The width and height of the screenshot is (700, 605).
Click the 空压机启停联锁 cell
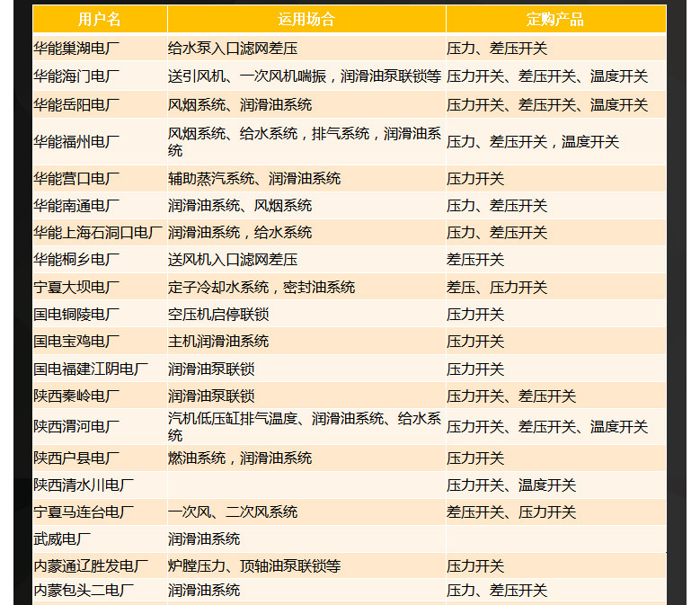coord(218,315)
